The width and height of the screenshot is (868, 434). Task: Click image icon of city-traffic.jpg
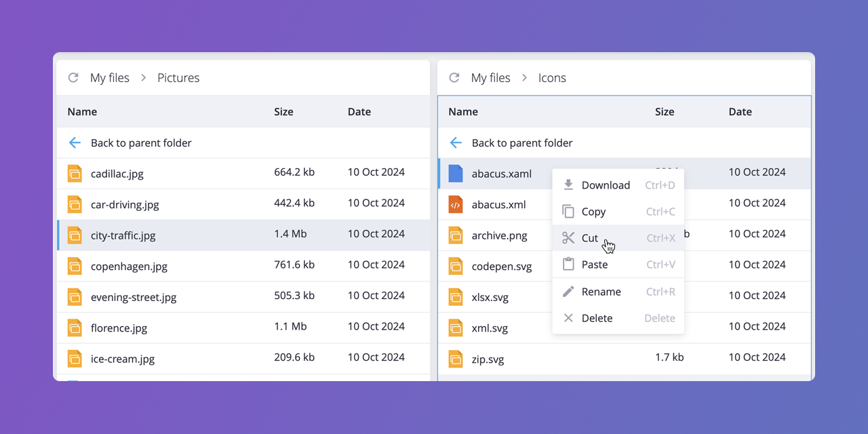point(75,235)
